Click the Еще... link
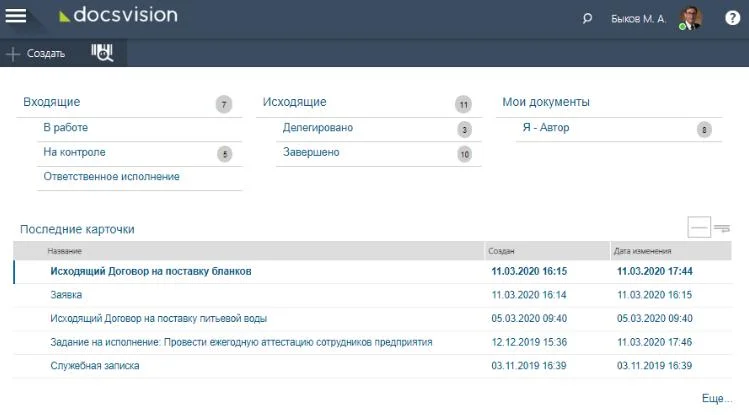 click(x=717, y=398)
